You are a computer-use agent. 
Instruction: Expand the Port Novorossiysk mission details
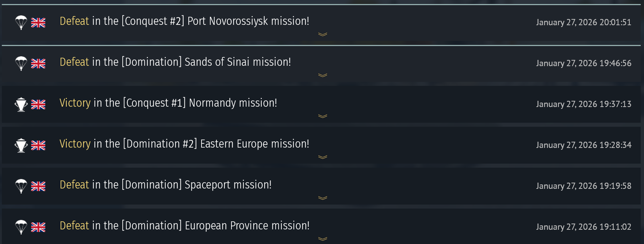tap(323, 34)
